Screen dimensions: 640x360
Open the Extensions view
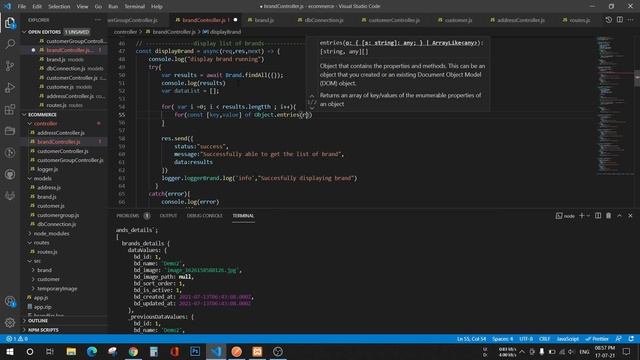(10, 109)
